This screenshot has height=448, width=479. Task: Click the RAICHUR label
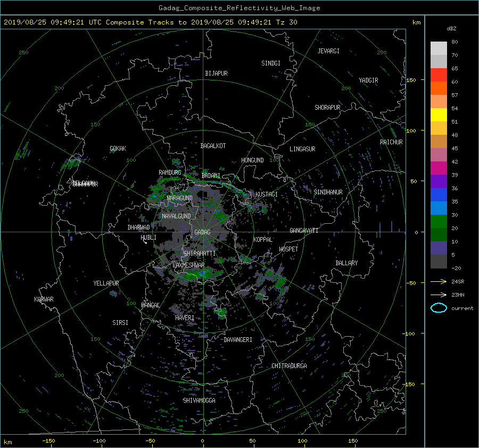[x=391, y=142]
